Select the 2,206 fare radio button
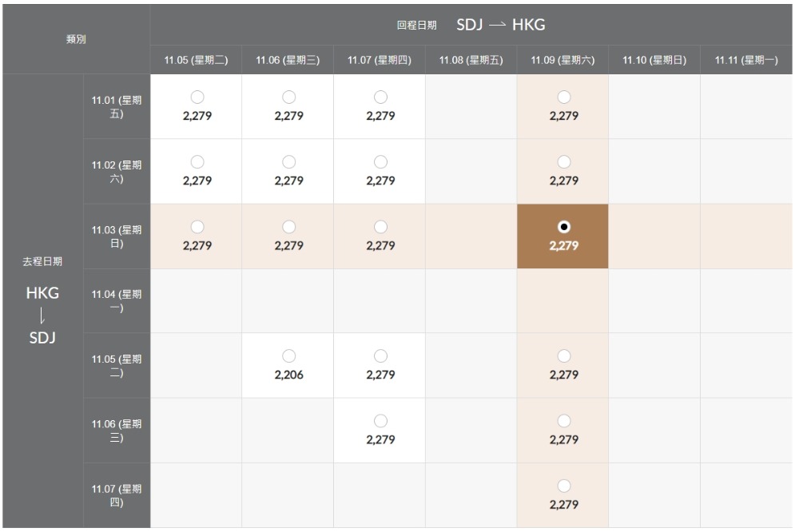 (289, 356)
